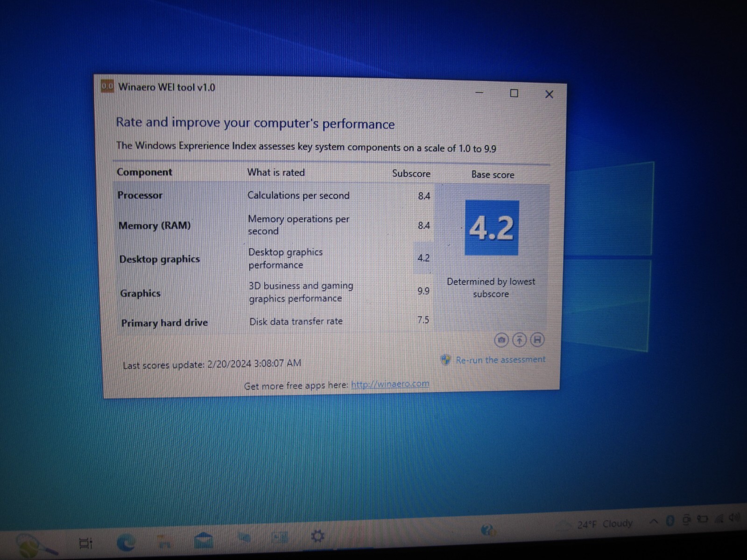This screenshot has width=747, height=560.
Task: Open File Explorer from taskbar
Action: (x=164, y=541)
